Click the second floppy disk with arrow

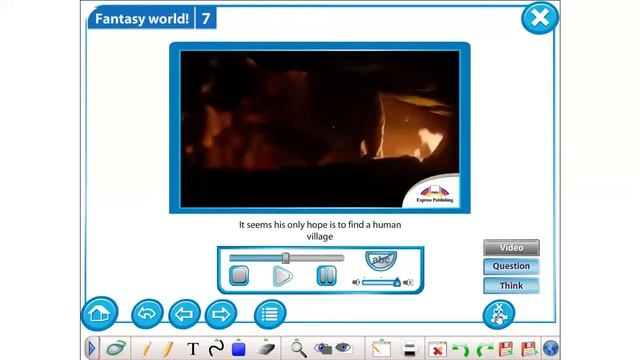529,349
